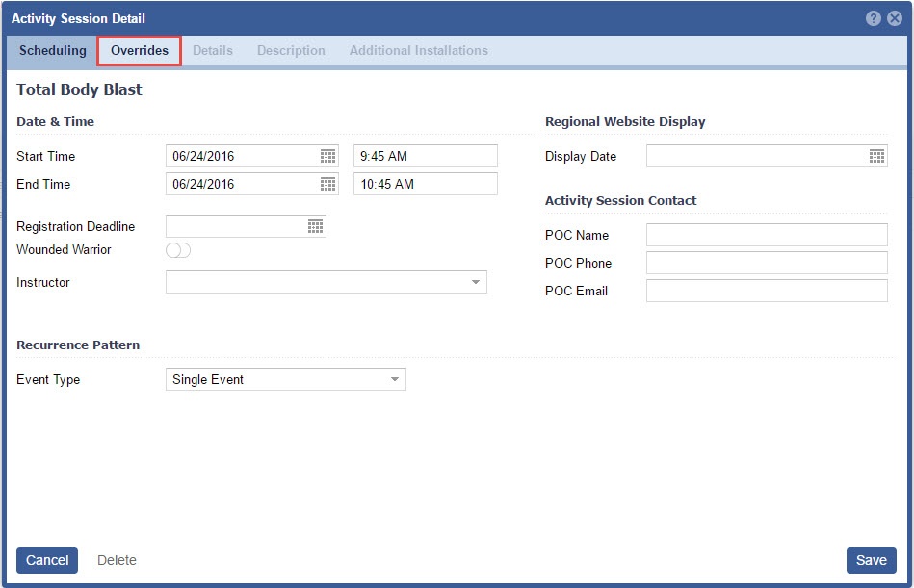Click the Delete link
The image size is (914, 588).
117,560
